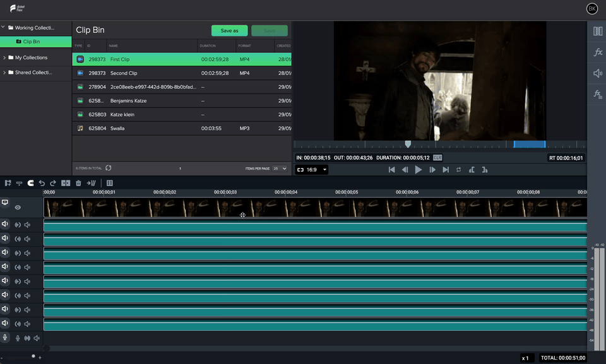
Task: Zoom in the timeline with the plus icon
Action: click(x=40, y=358)
